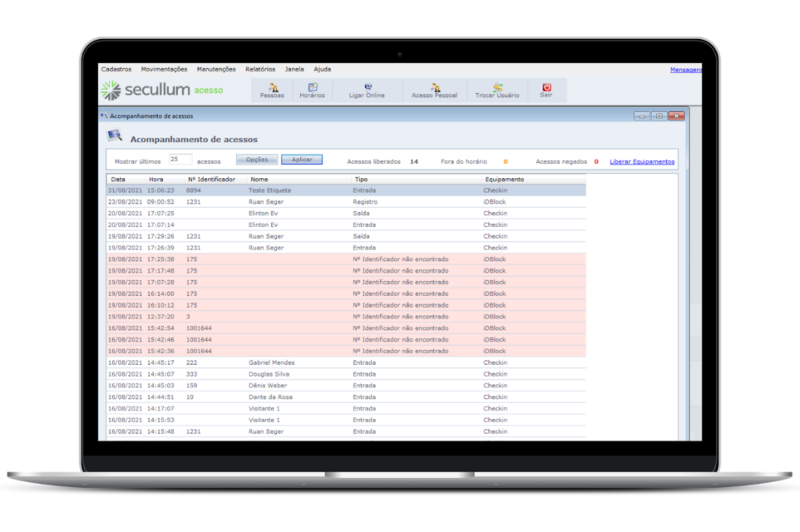Click the Ligar Online toolbar icon
The width and height of the screenshot is (800, 532).
[x=367, y=91]
